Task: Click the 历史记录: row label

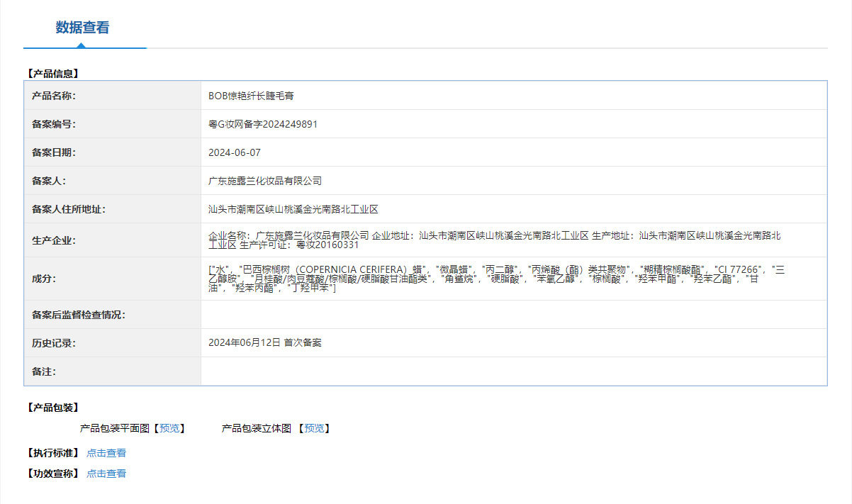Action: pos(54,343)
